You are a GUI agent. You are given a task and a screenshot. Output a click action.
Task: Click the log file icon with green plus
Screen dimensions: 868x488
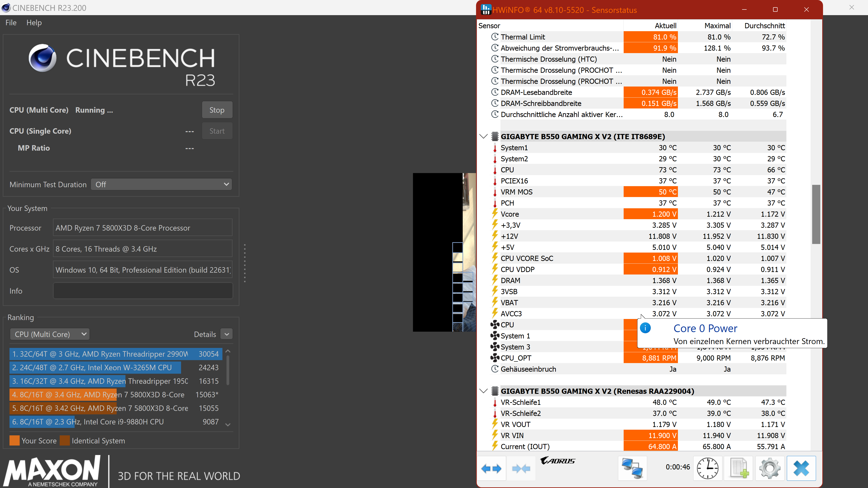click(x=739, y=468)
